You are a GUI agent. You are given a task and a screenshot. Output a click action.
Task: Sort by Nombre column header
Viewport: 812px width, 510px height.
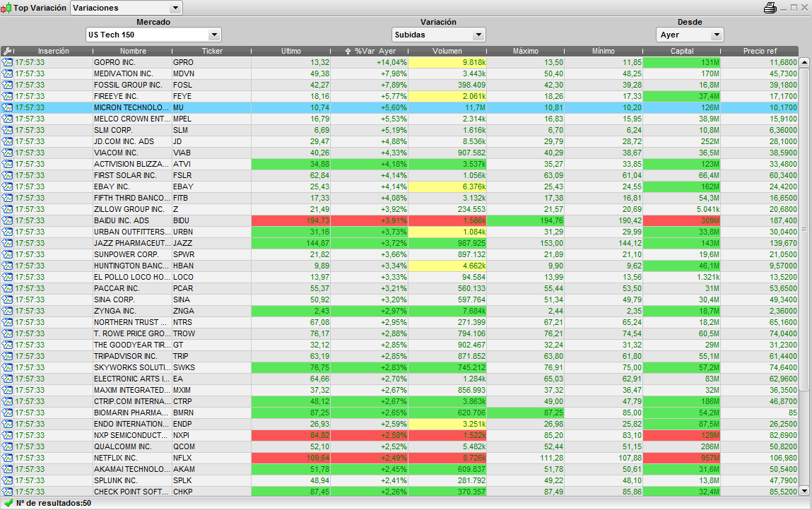(133, 52)
